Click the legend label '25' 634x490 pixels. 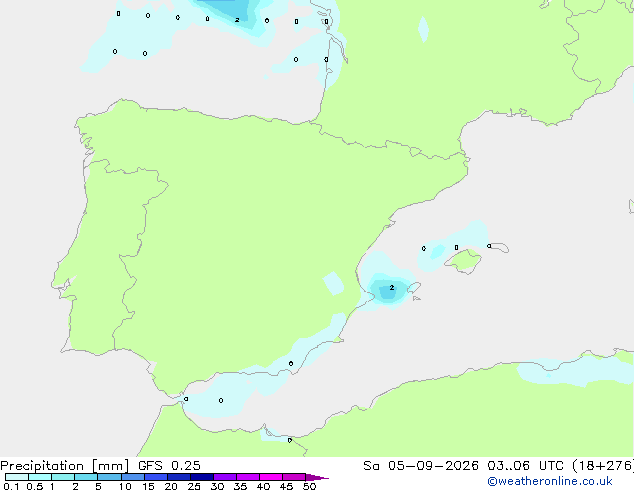click(194, 486)
